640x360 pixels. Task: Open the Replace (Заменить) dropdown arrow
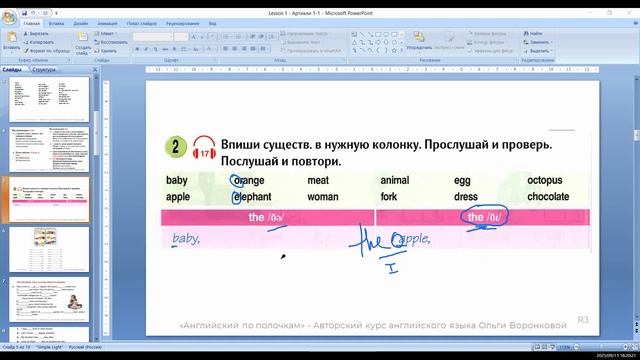pos(551,42)
